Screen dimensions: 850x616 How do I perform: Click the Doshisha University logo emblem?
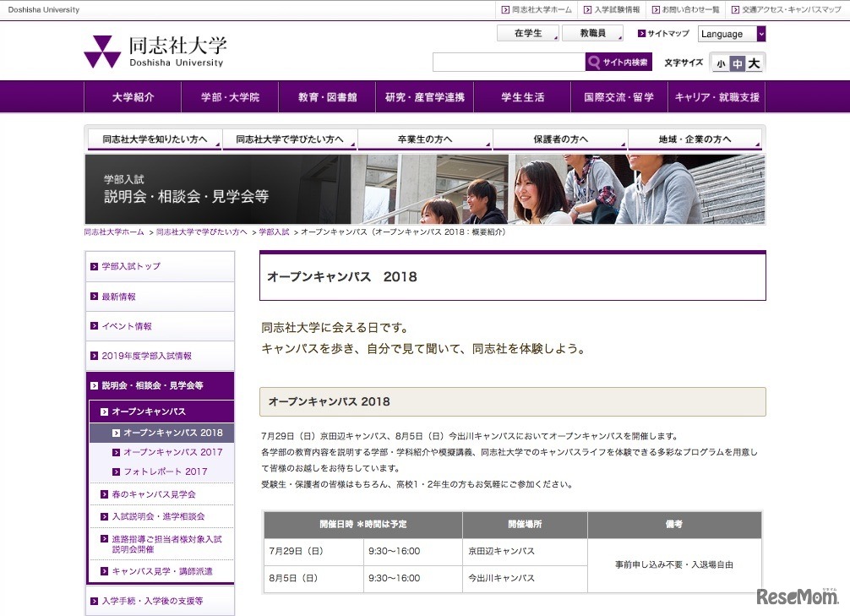(x=102, y=52)
